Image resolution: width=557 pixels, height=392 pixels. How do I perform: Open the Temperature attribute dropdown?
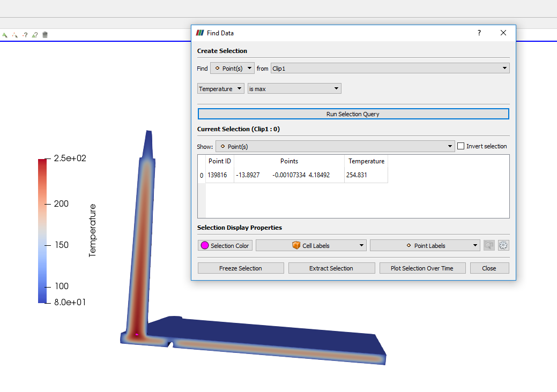[x=220, y=88]
